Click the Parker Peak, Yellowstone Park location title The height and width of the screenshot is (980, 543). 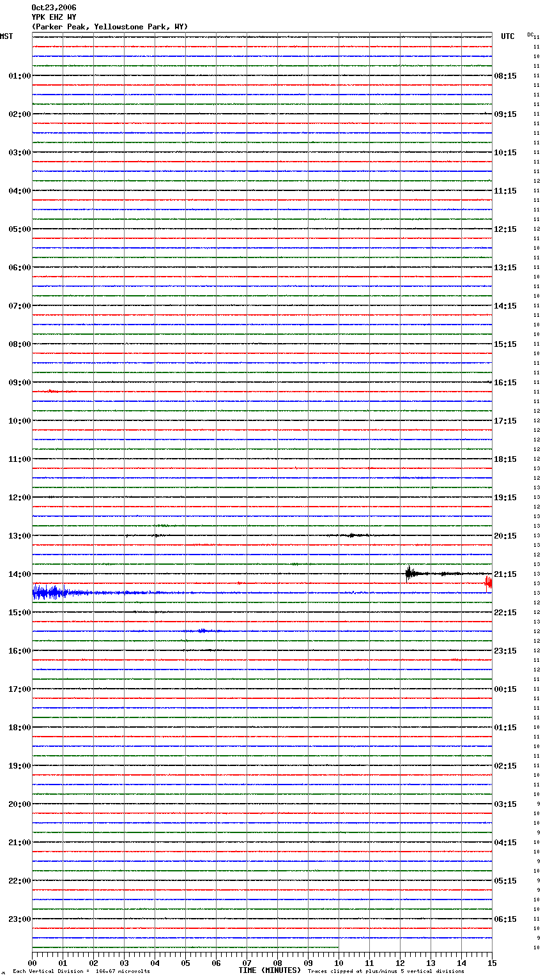tap(110, 27)
